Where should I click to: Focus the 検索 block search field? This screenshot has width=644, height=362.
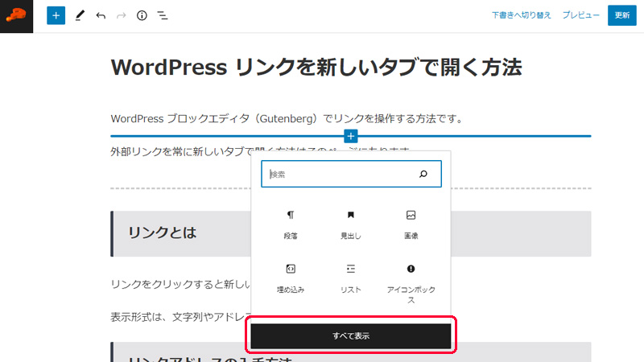[x=351, y=174]
